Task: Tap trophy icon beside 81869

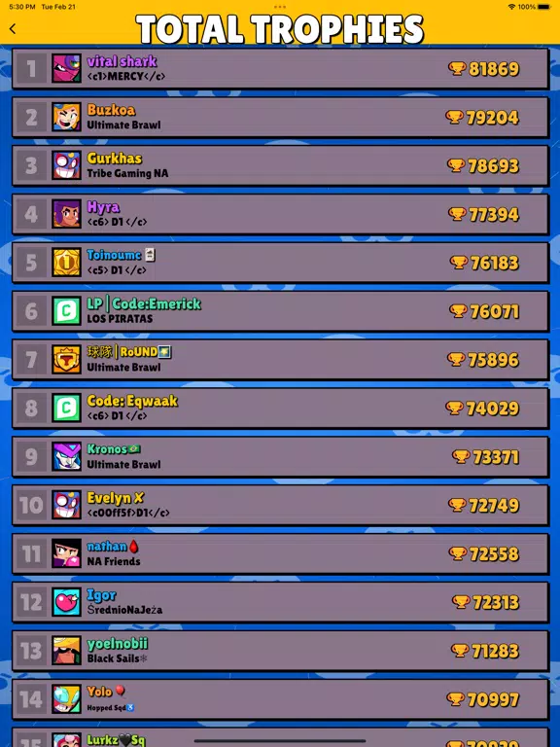Action: tap(457, 69)
